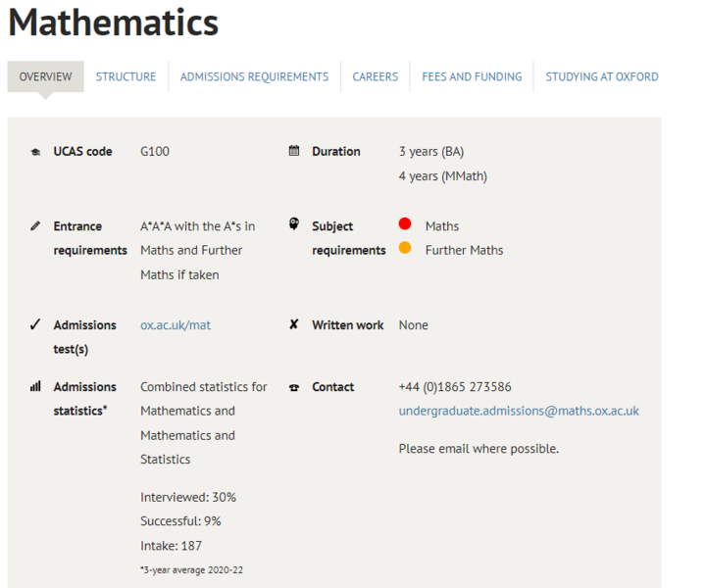Image resolution: width=706 pixels, height=588 pixels.
Task: Click the calendar icon next to Duration
Action: click(294, 151)
